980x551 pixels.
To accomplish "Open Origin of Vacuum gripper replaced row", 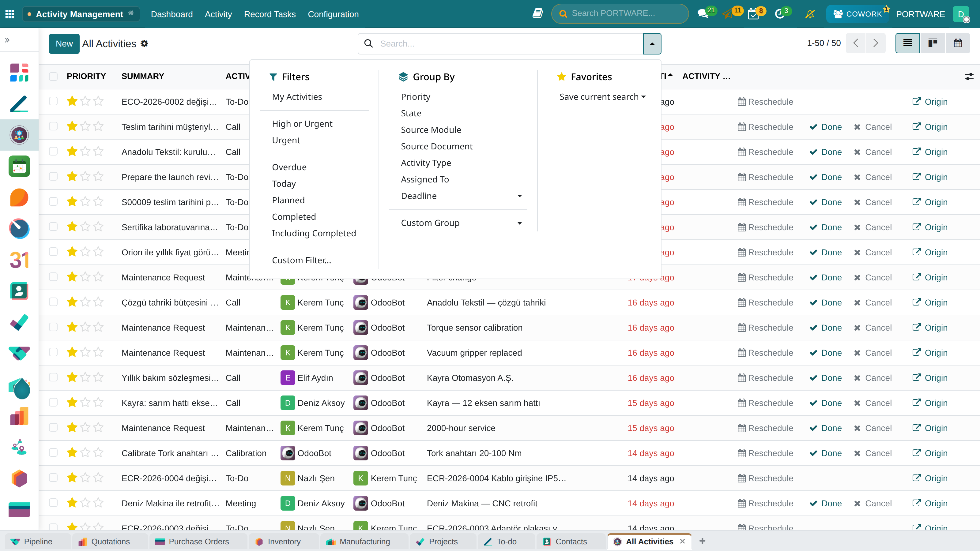I will (x=930, y=353).
